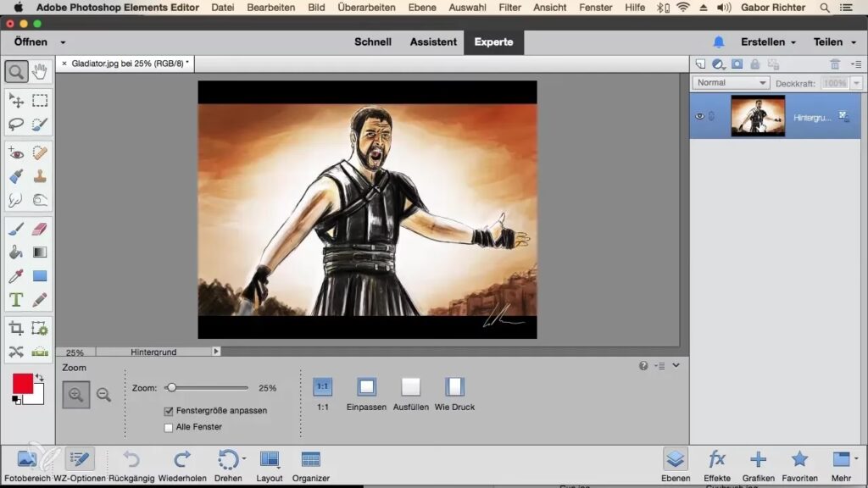
Task: Select the Lasso tool
Action: click(x=15, y=125)
